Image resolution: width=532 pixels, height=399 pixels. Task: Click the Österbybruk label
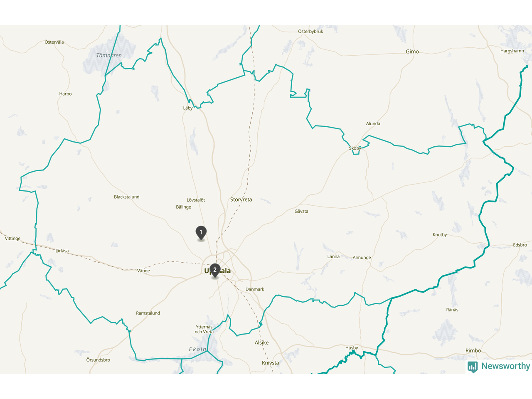310,32
